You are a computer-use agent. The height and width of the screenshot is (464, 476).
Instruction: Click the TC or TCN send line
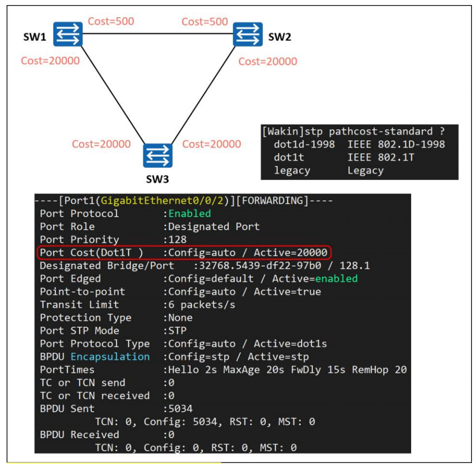pos(107,383)
